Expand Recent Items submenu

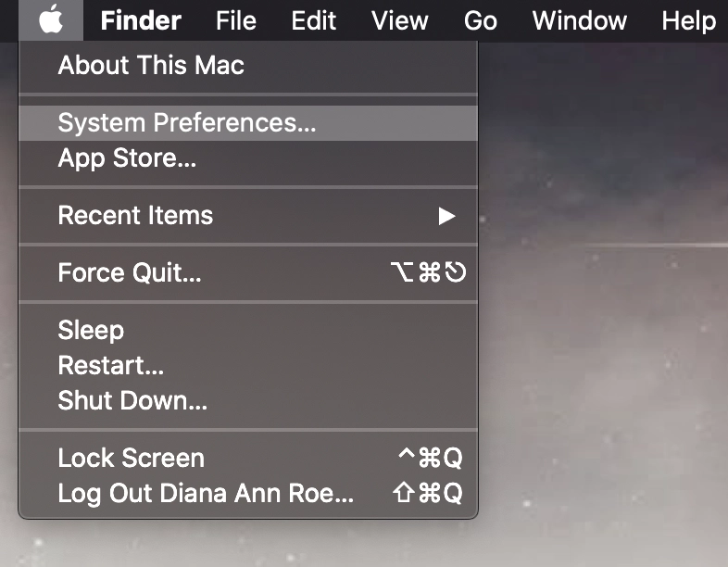click(248, 216)
